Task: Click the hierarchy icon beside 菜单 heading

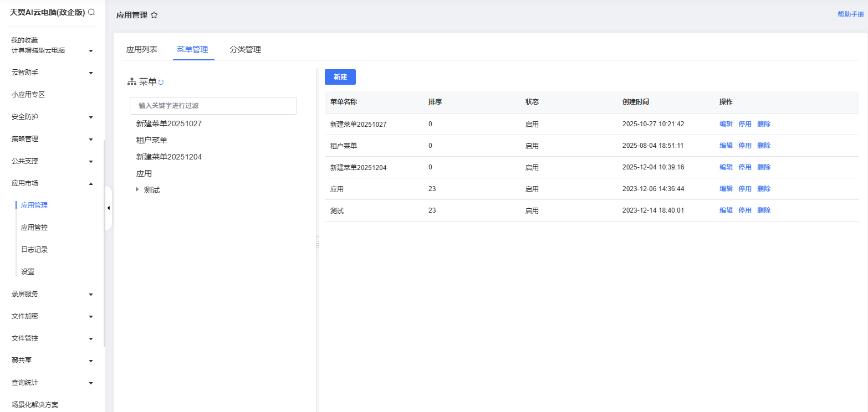Action: coord(132,82)
